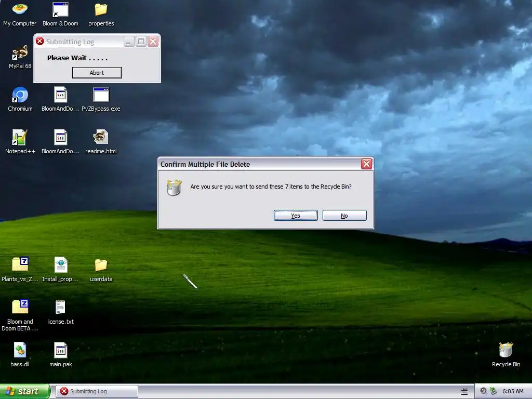
Task: Click Abort in Submitting Log window
Action: click(97, 73)
